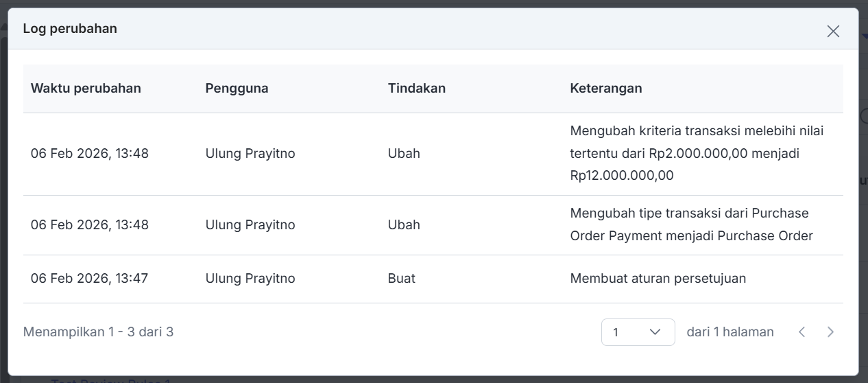The width and height of the screenshot is (868, 383).
Task: Click the 13:47 timestamp cell
Action: (89, 279)
